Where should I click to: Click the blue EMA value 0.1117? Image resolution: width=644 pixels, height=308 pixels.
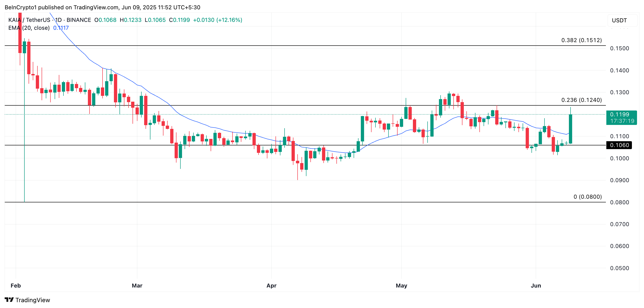tap(61, 28)
